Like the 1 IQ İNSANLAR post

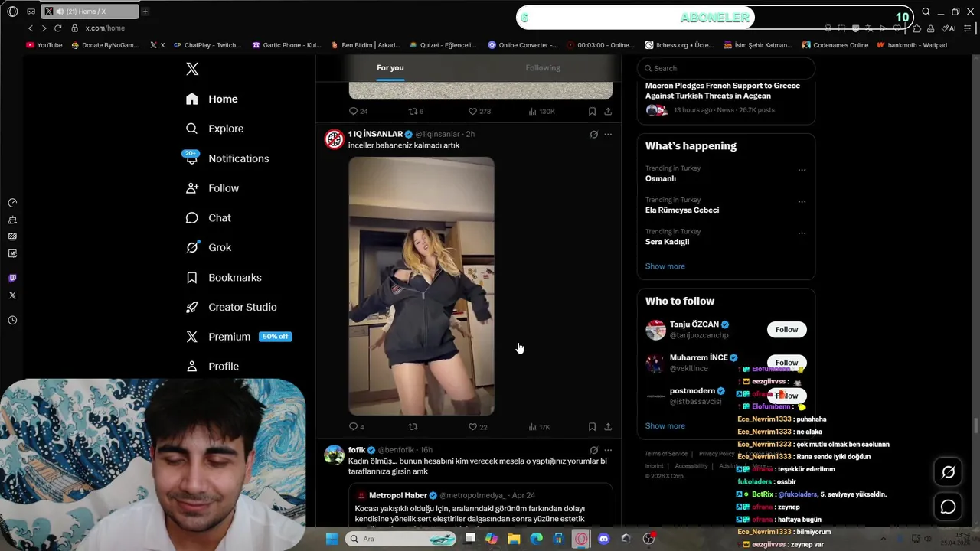(x=472, y=426)
